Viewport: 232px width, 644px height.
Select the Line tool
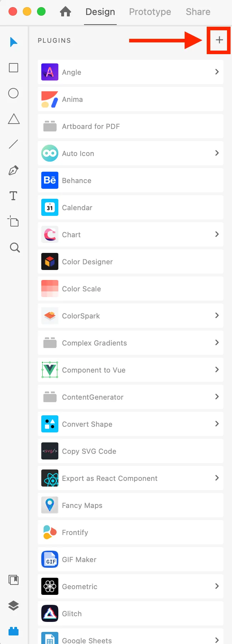click(x=14, y=144)
